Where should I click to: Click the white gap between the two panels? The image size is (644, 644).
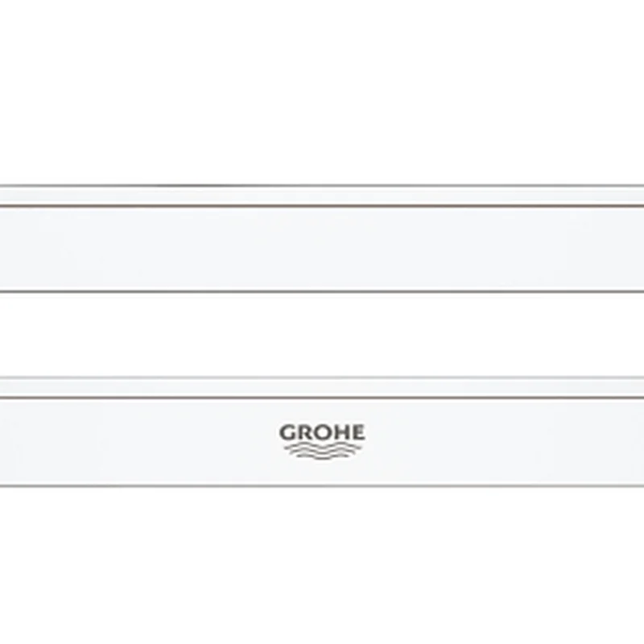click(322, 334)
